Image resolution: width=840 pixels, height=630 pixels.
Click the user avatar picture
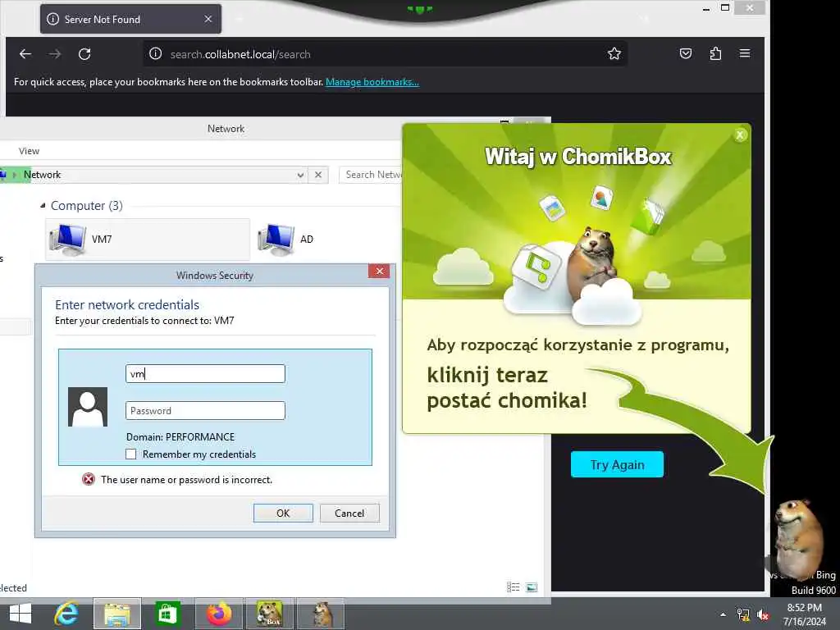tap(88, 407)
